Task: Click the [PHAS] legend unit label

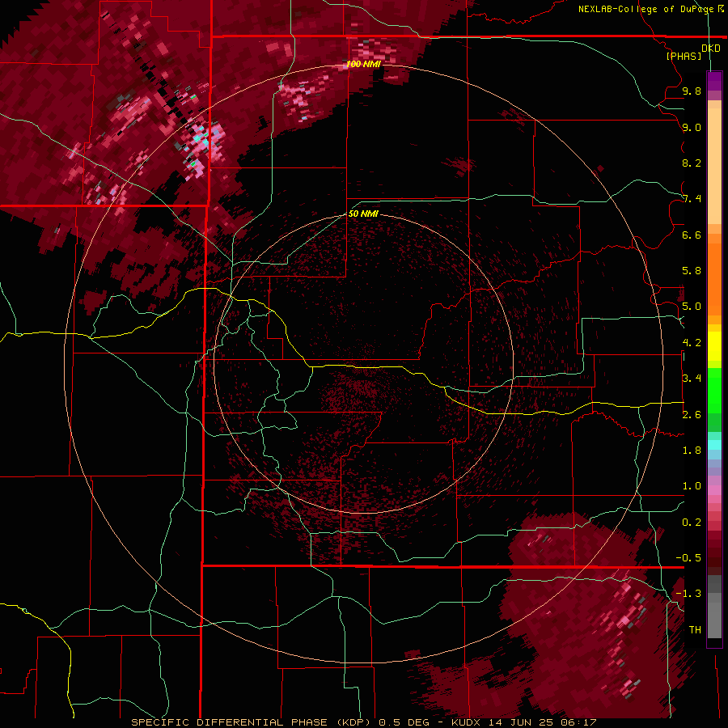Action: [684, 56]
